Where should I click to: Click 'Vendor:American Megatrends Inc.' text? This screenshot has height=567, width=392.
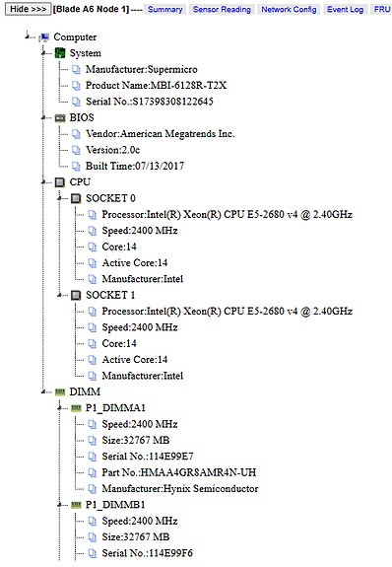point(161,134)
